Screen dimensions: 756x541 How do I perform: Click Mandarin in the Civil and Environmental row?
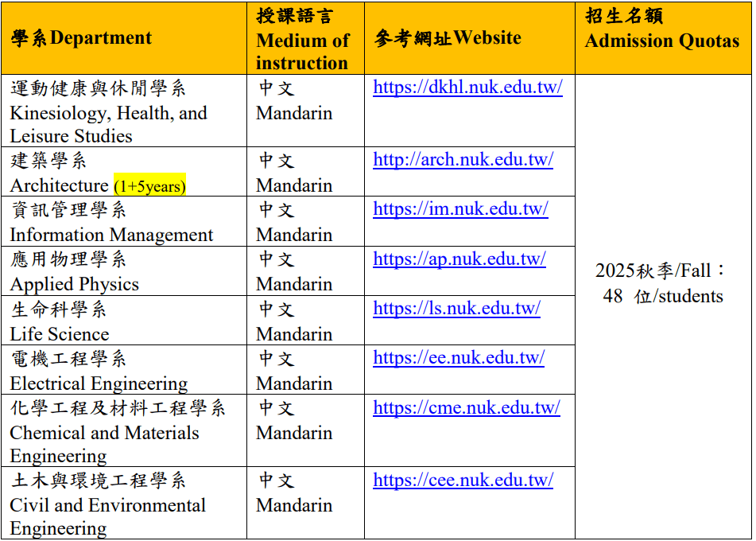pos(294,505)
